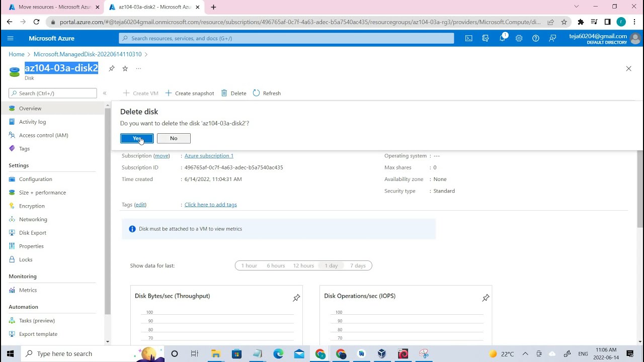Click here to add tags link

coord(210,205)
